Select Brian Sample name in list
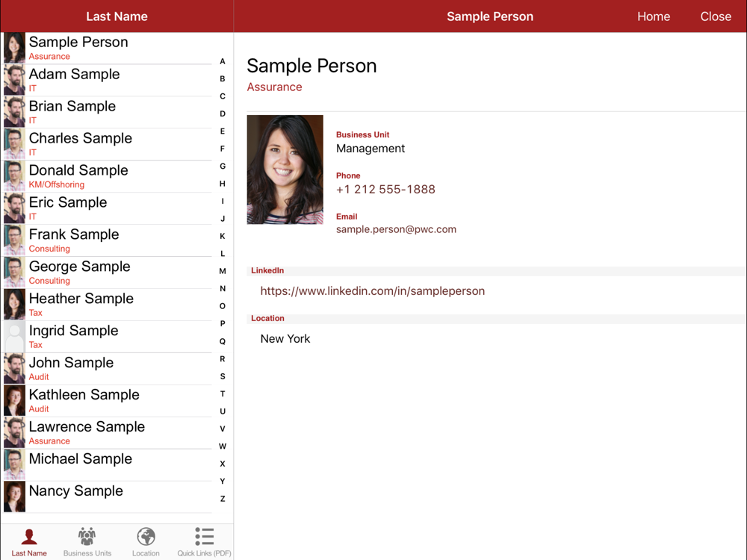This screenshot has height=560, width=747. click(72, 106)
